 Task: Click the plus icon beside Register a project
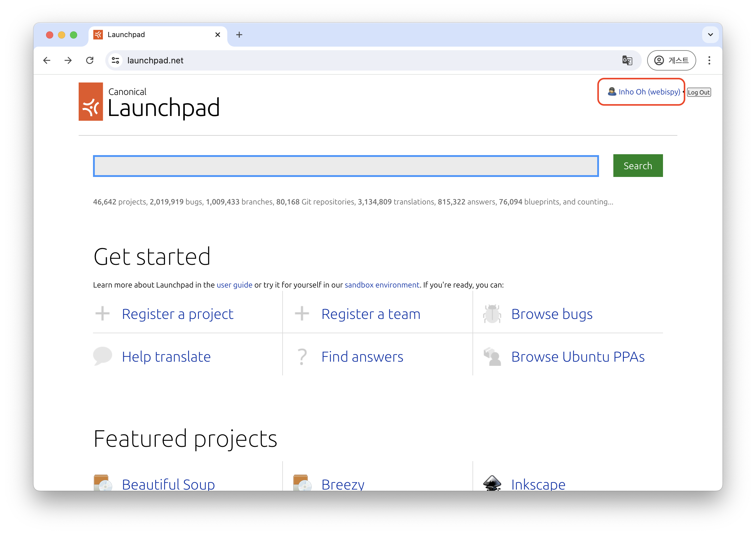click(x=102, y=313)
